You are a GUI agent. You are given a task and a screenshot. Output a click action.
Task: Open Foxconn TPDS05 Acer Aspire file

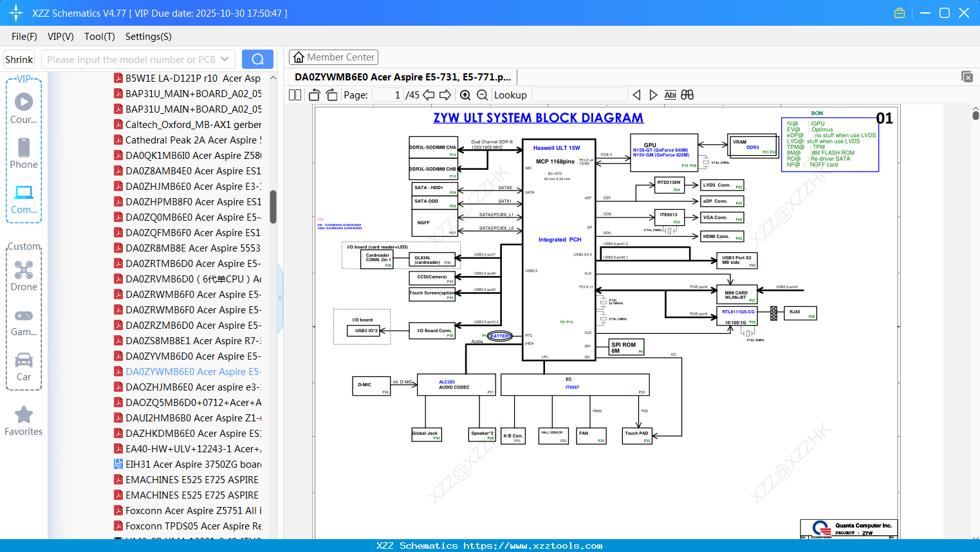tap(187, 526)
